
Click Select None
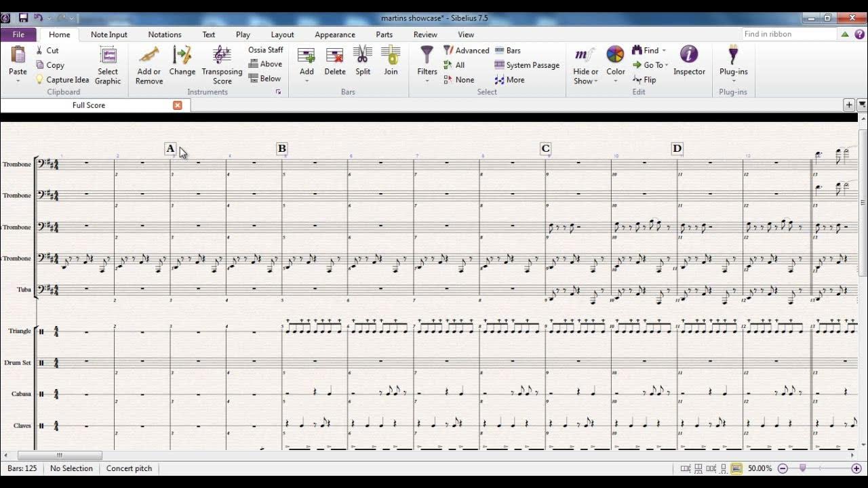coord(458,79)
